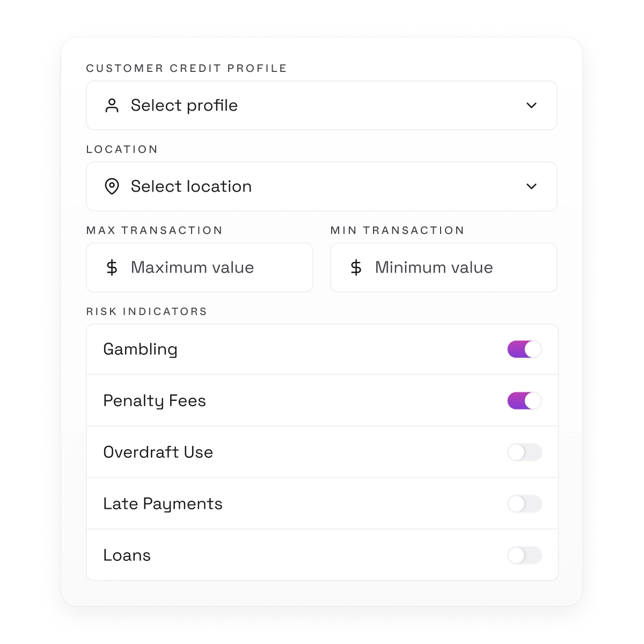Select the Penalty Fees row label
Viewport: 644px width, 644px height.
click(x=155, y=401)
